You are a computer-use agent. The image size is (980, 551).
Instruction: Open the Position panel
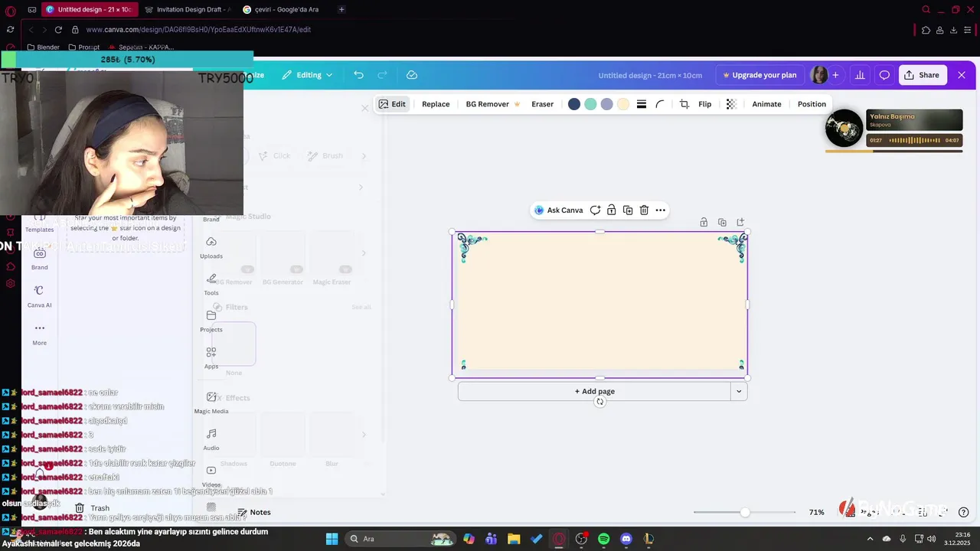812,104
